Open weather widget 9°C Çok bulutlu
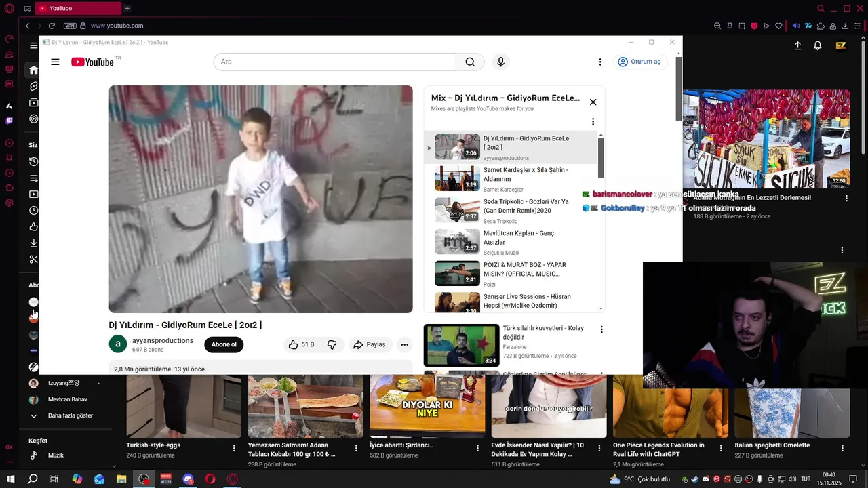The width and height of the screenshot is (868, 488). click(639, 479)
